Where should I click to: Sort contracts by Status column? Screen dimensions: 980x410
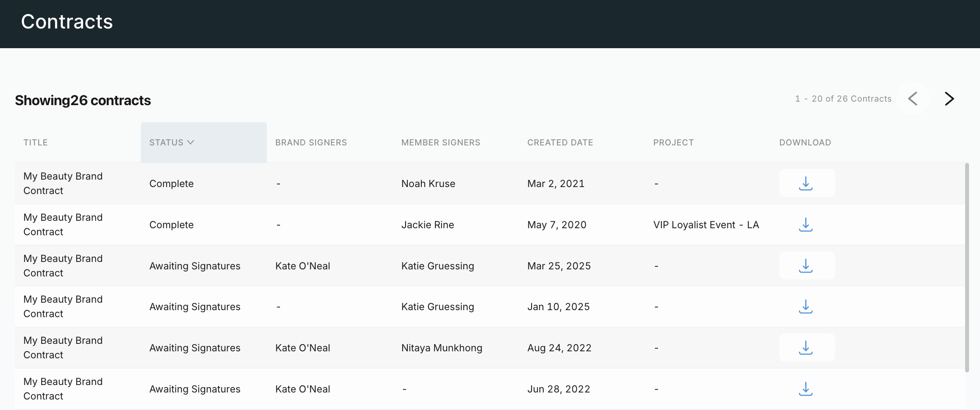tap(167, 142)
